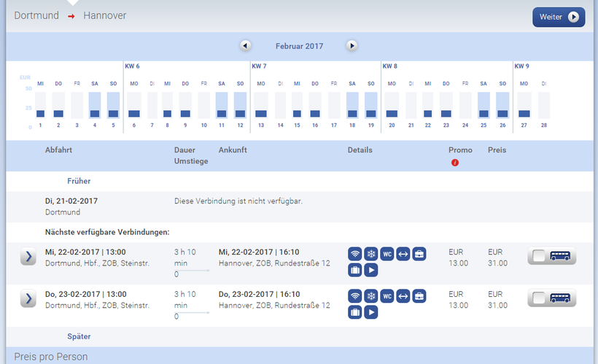Viewport: 598px width, 364px height.
Task: Select the bus checkbox for the 23-02-2017 trip
Action: click(x=539, y=298)
